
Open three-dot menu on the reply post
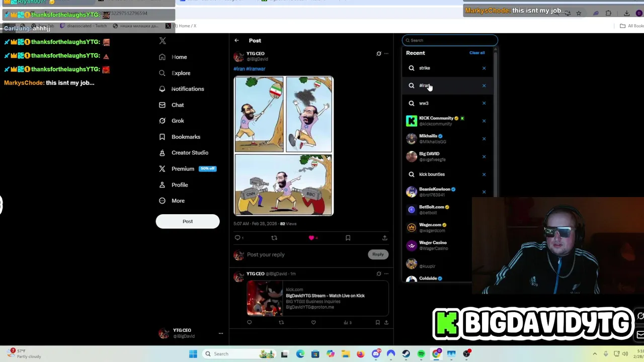(x=386, y=274)
